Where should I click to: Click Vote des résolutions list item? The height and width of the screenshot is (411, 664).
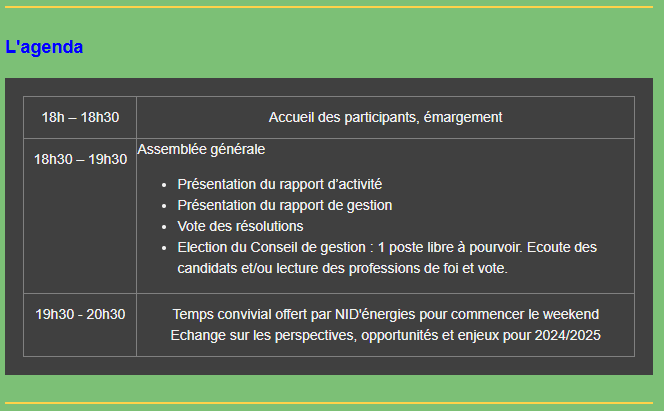click(x=240, y=226)
